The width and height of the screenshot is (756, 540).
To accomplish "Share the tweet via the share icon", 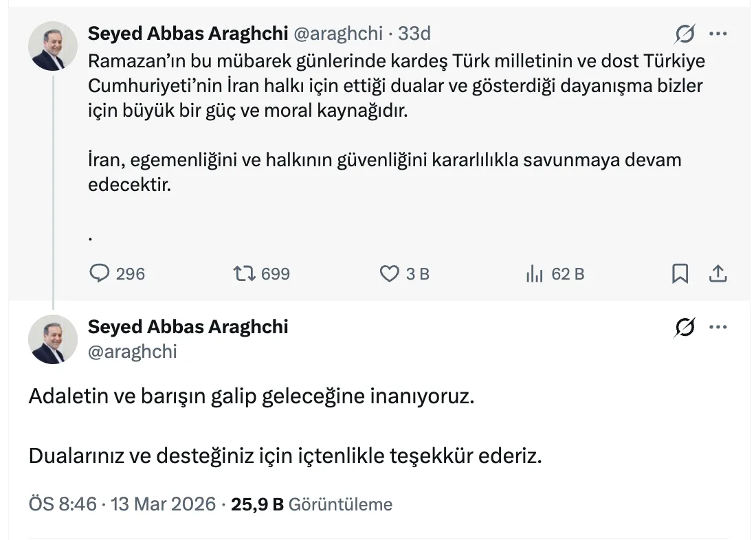I will click(719, 273).
